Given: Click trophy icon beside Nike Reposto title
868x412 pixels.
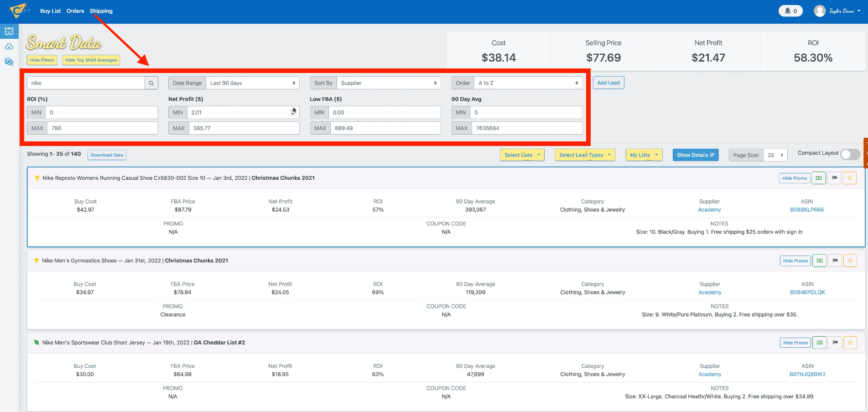Looking at the screenshot, I should tap(37, 178).
